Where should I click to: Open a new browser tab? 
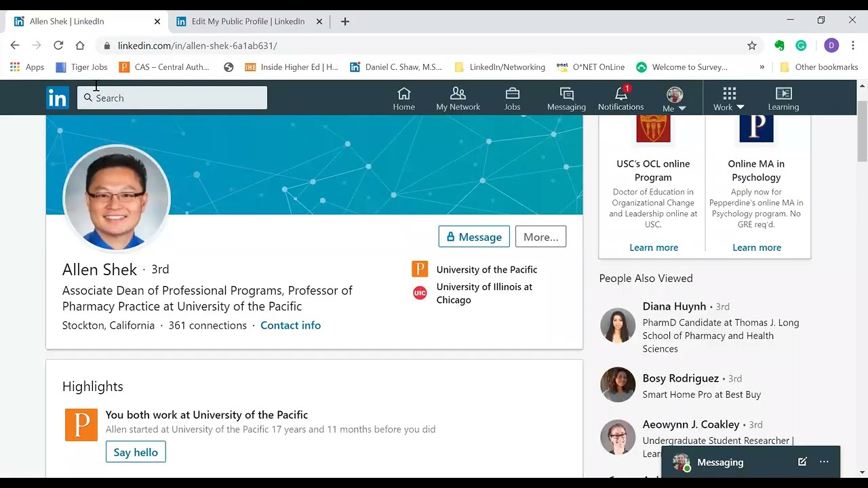click(x=344, y=21)
